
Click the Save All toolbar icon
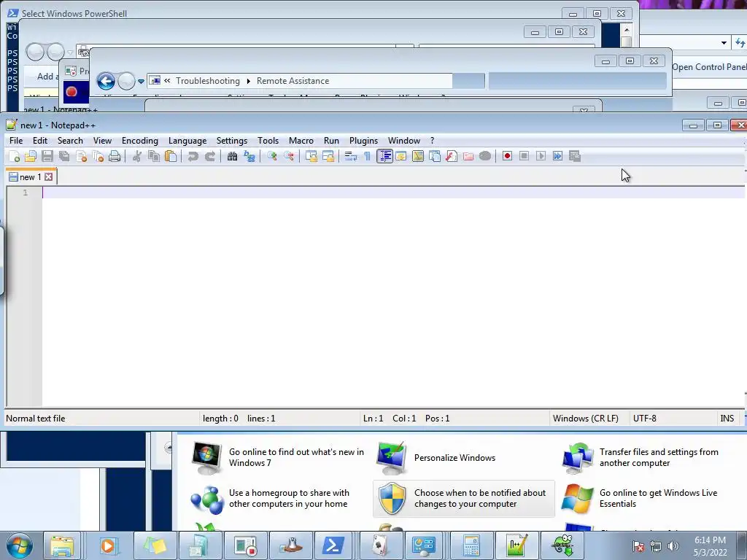click(64, 156)
